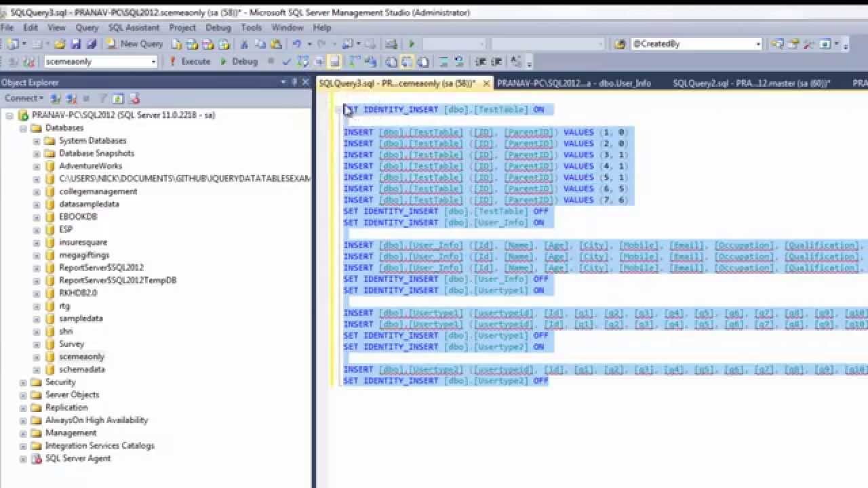Click the Increase Indent icon
868x488 pixels.
pos(496,62)
